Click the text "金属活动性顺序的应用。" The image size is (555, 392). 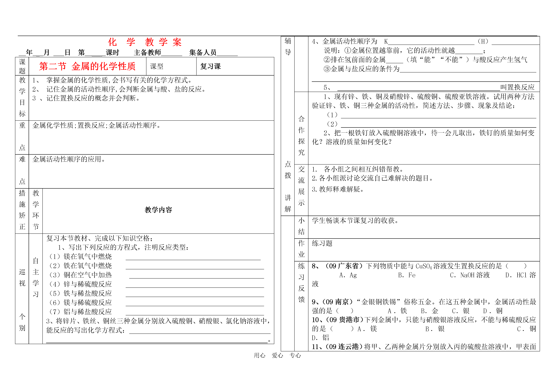click(x=69, y=159)
